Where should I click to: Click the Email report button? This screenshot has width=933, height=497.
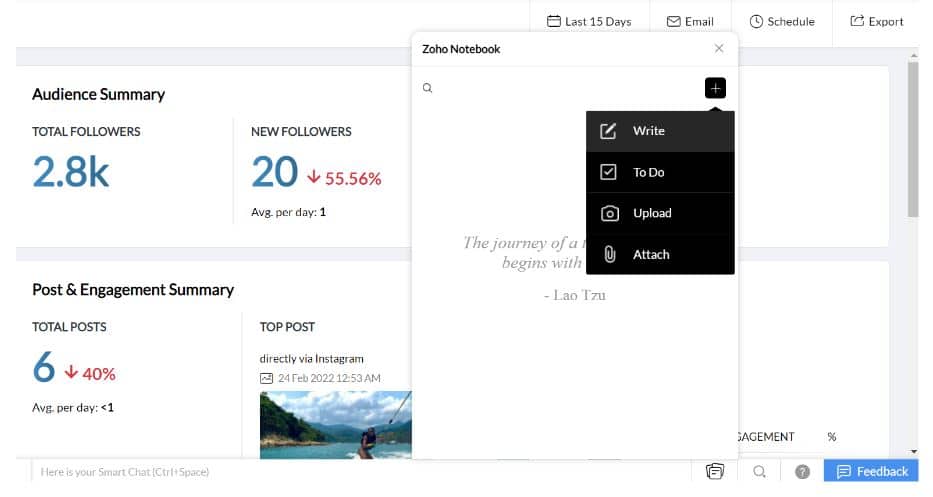click(x=690, y=21)
